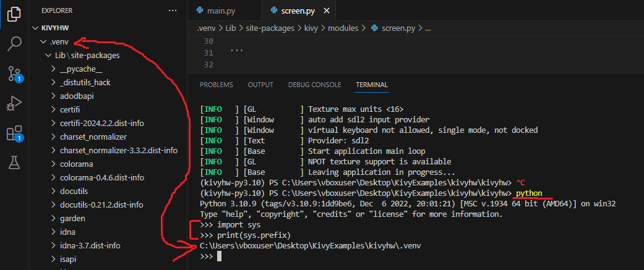This screenshot has height=270, width=644.
Task: Click the ''' text on line 31
Action: pos(236,51)
